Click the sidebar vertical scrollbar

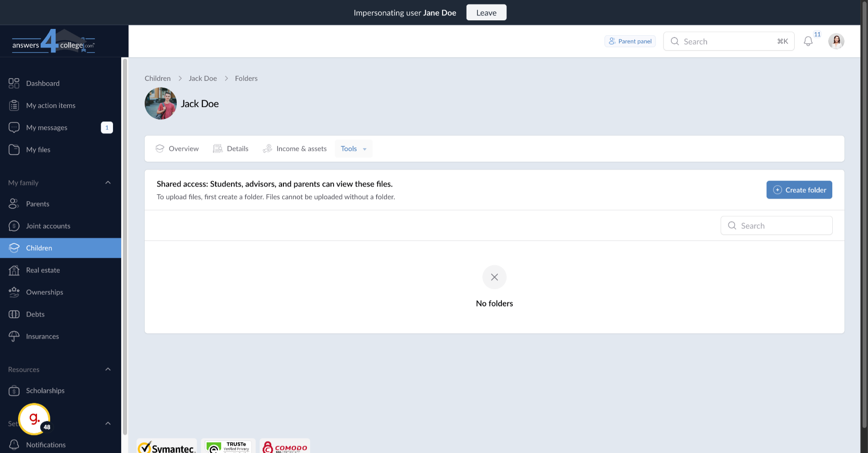[x=125, y=246]
